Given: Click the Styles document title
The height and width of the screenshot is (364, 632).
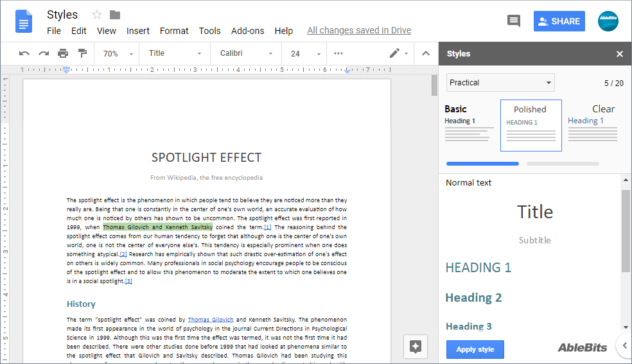Looking at the screenshot, I should [x=62, y=15].
